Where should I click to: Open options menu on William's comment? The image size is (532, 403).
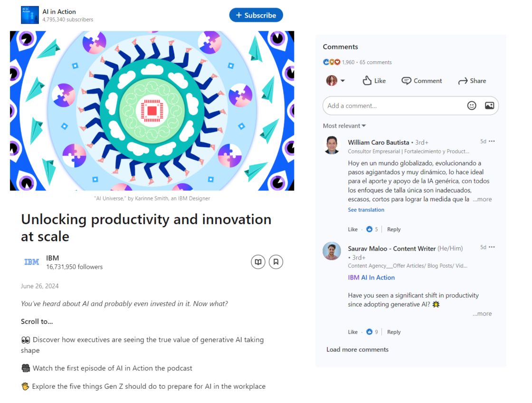[x=492, y=141]
